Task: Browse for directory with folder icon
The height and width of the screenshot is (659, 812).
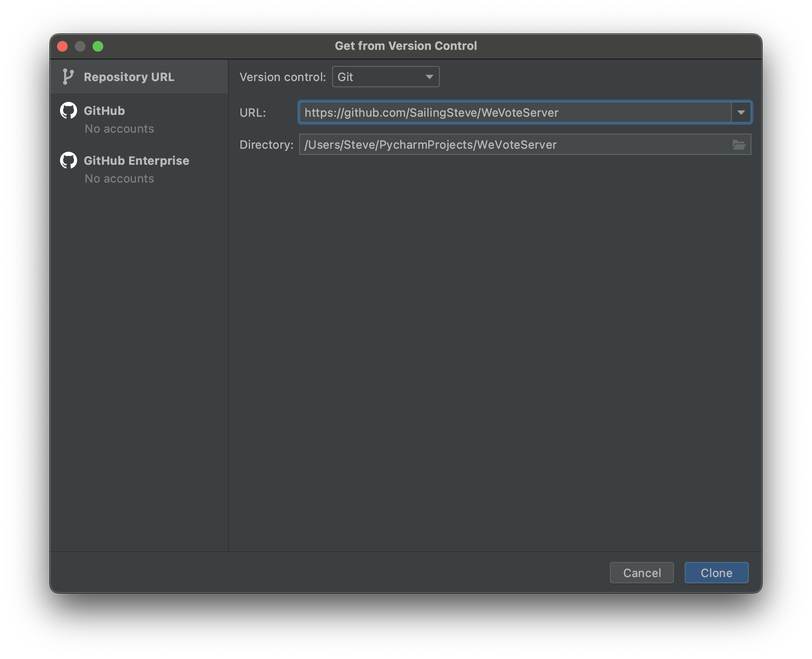Action: point(739,145)
